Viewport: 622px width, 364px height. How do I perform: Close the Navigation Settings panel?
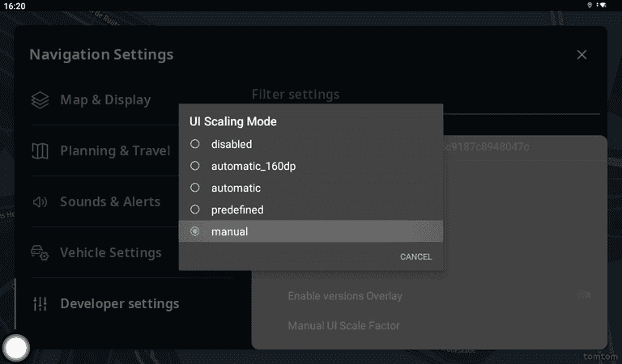point(582,55)
